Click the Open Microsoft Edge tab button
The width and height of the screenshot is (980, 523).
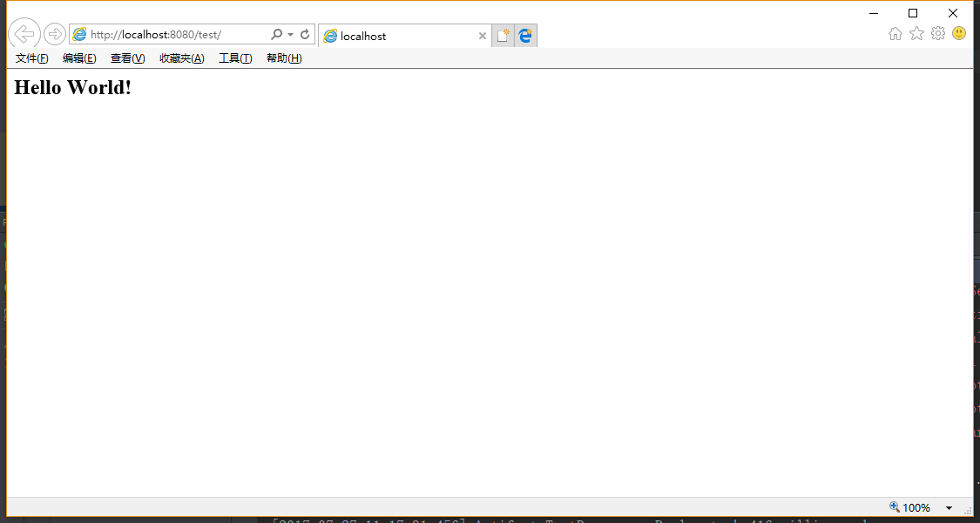[x=525, y=36]
